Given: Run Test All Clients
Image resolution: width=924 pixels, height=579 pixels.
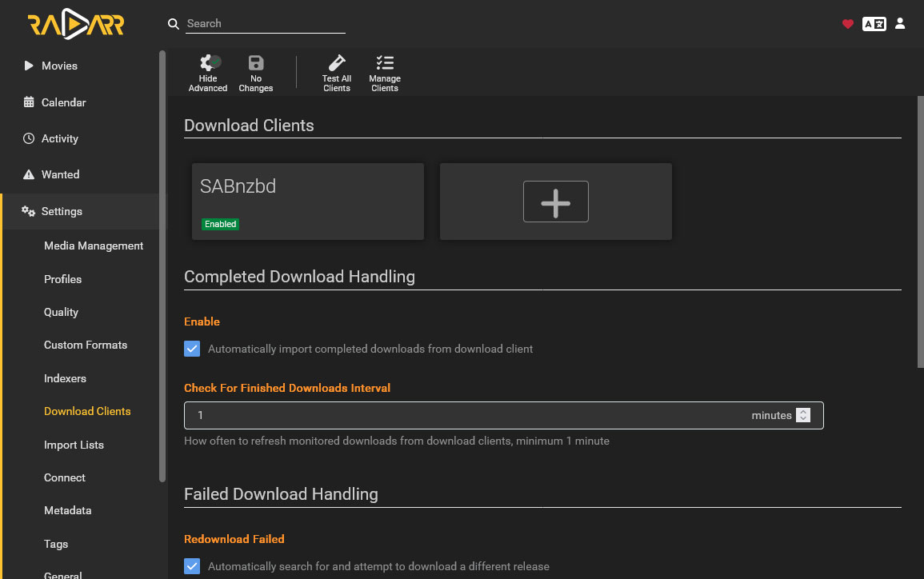Looking at the screenshot, I should click(337, 74).
